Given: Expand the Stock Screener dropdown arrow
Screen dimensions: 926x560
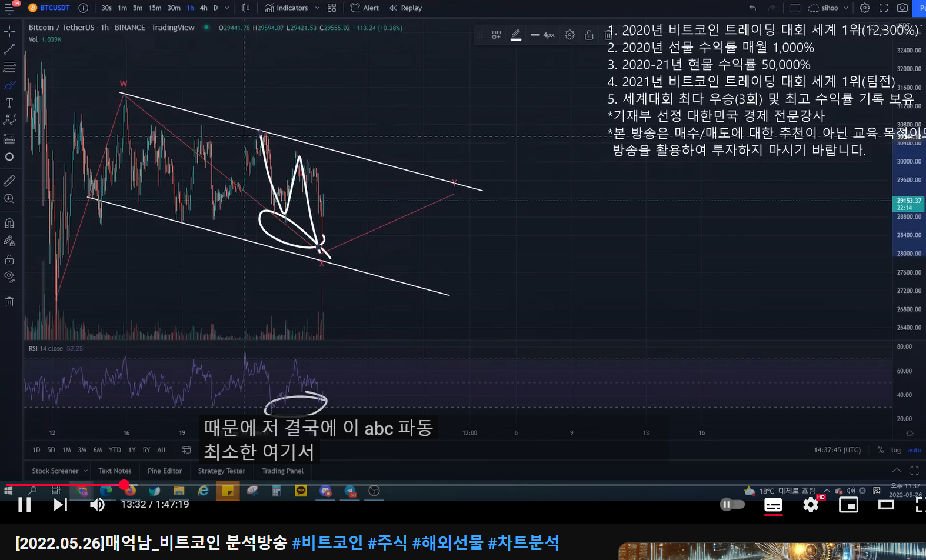Looking at the screenshot, I should (85, 471).
